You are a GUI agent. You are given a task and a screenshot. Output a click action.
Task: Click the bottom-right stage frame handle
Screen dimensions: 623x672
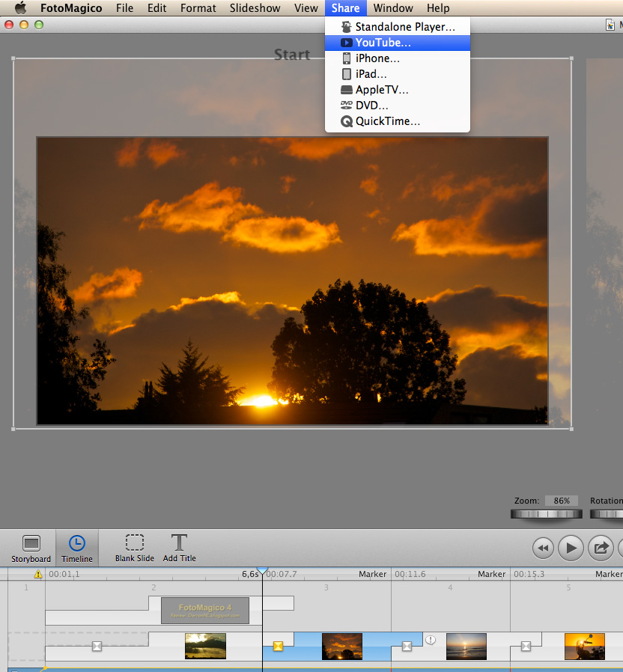pos(571,429)
